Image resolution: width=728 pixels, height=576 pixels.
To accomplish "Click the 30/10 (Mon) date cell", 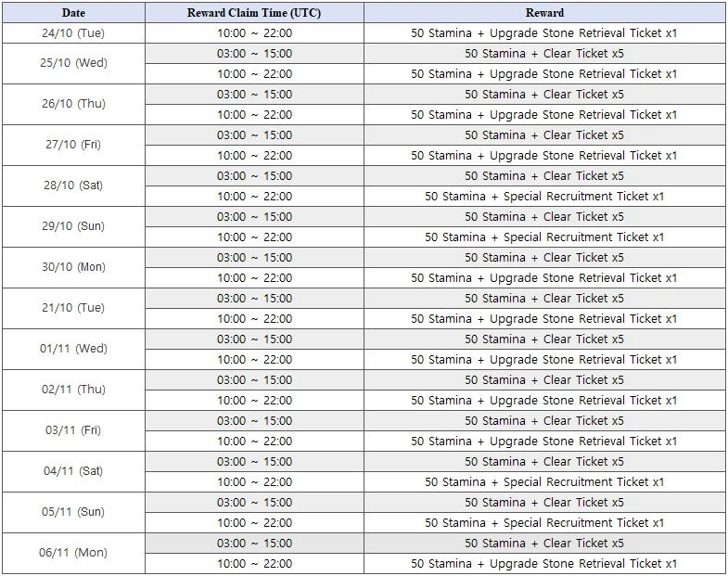I will (x=73, y=267).
